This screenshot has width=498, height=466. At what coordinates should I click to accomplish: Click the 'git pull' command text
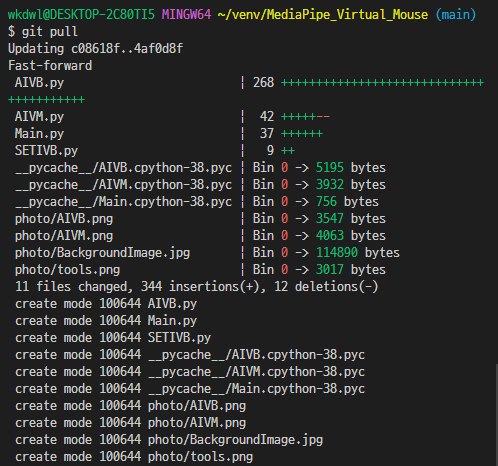tap(50, 32)
